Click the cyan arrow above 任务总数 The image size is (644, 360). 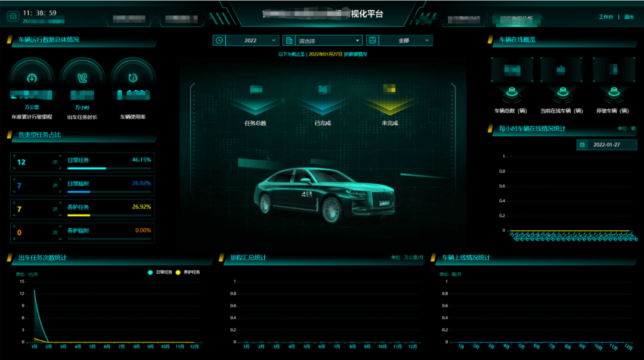pyautogui.click(x=256, y=107)
